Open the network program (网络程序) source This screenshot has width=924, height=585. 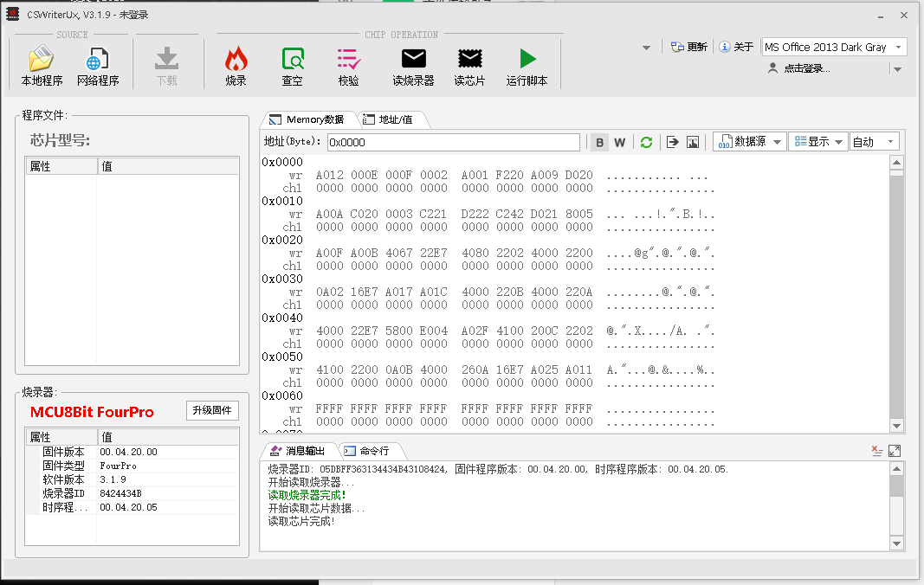pyautogui.click(x=98, y=66)
